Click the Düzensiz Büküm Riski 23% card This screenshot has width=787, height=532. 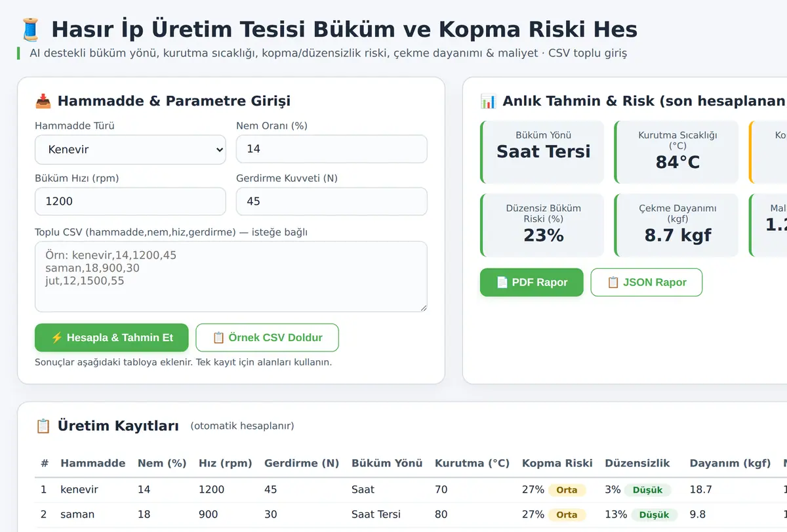click(542, 225)
